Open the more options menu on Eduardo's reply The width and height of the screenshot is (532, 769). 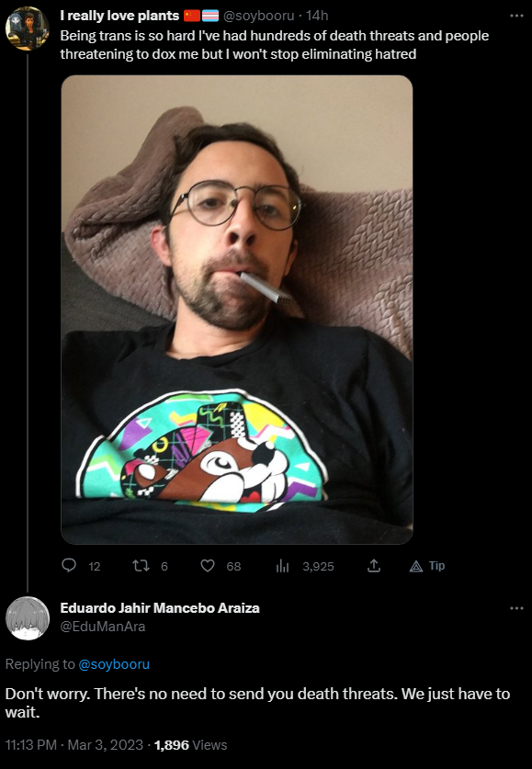click(516, 608)
